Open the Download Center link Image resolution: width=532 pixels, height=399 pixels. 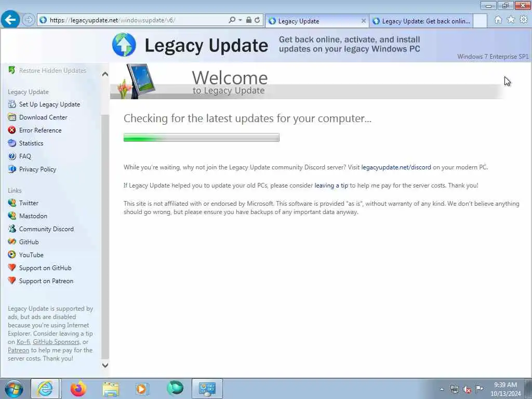(x=43, y=117)
